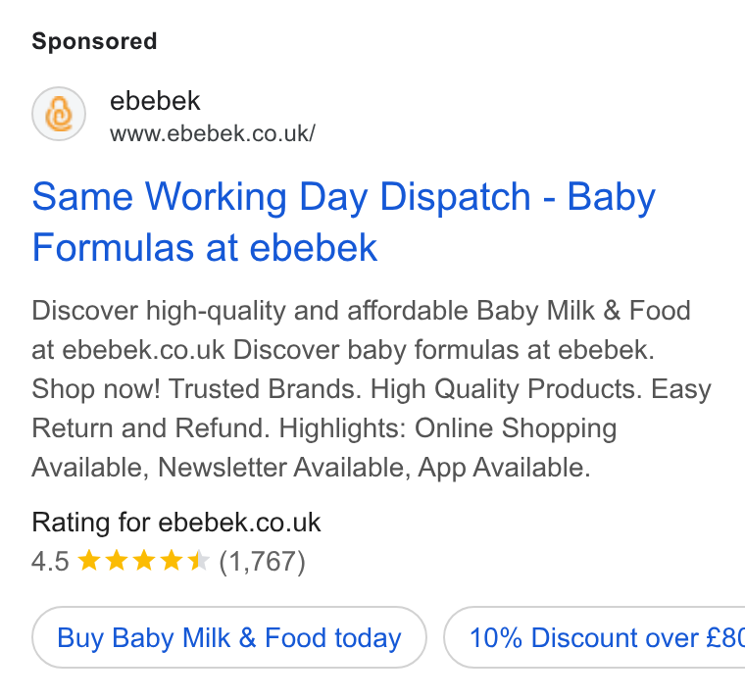Click the orange ebebek logo icon

tap(59, 114)
